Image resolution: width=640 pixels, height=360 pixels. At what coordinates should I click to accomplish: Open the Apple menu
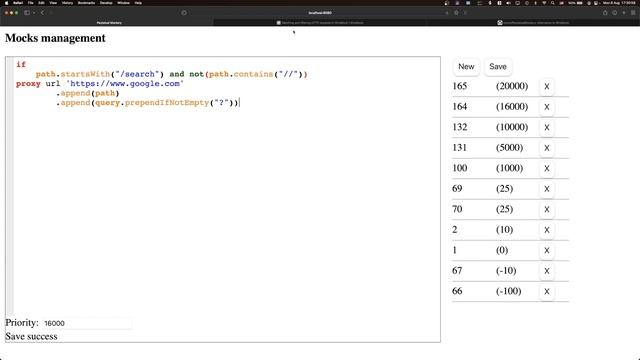click(7, 3)
